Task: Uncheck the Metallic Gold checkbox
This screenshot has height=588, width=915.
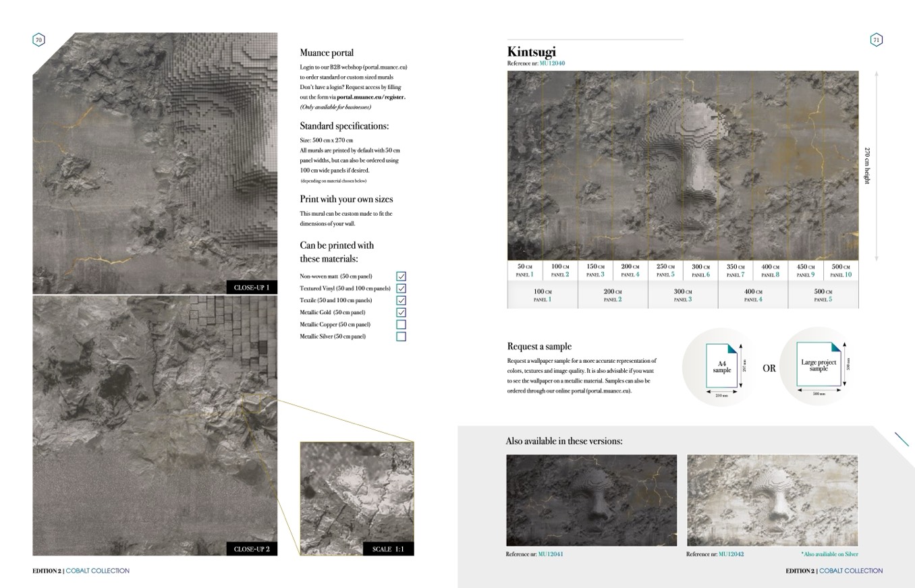Action: 401,313
